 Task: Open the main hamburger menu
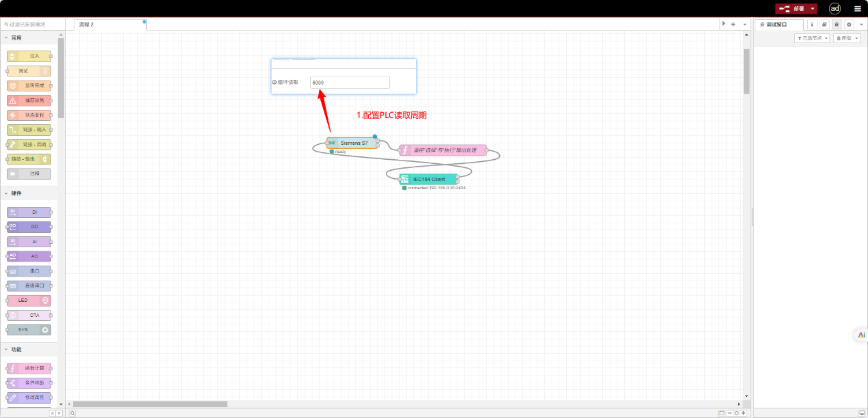[858, 9]
